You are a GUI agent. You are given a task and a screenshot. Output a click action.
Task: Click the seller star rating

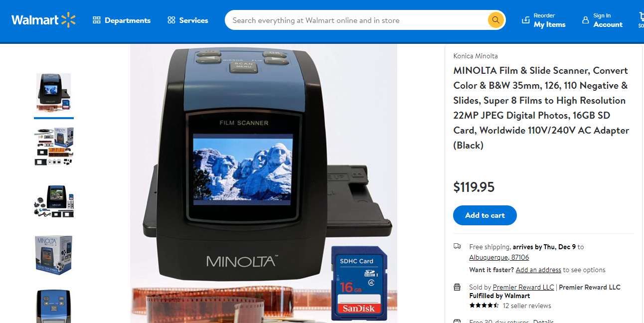(484, 306)
